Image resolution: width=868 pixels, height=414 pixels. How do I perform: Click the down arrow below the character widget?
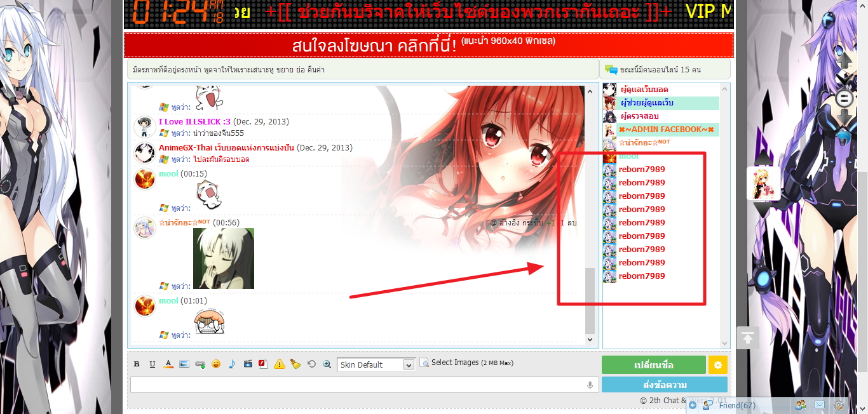click(763, 210)
